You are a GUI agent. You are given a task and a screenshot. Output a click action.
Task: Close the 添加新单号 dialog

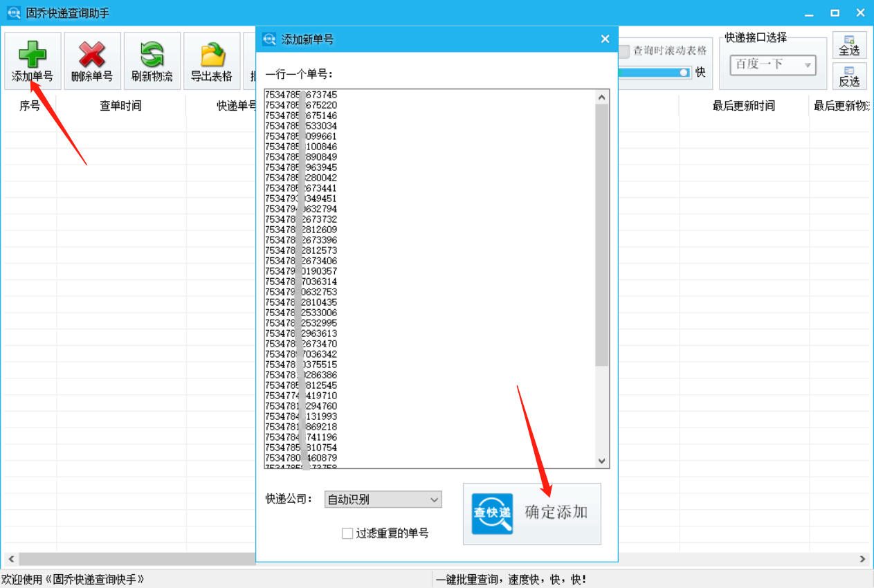click(x=605, y=39)
